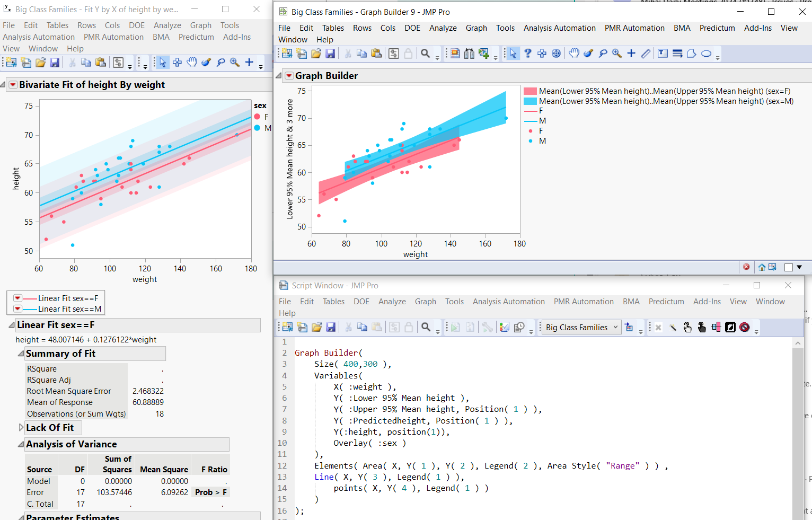Activate the magnifier zoom tool in Graph Builder
The height and width of the screenshot is (520, 812).
point(616,54)
